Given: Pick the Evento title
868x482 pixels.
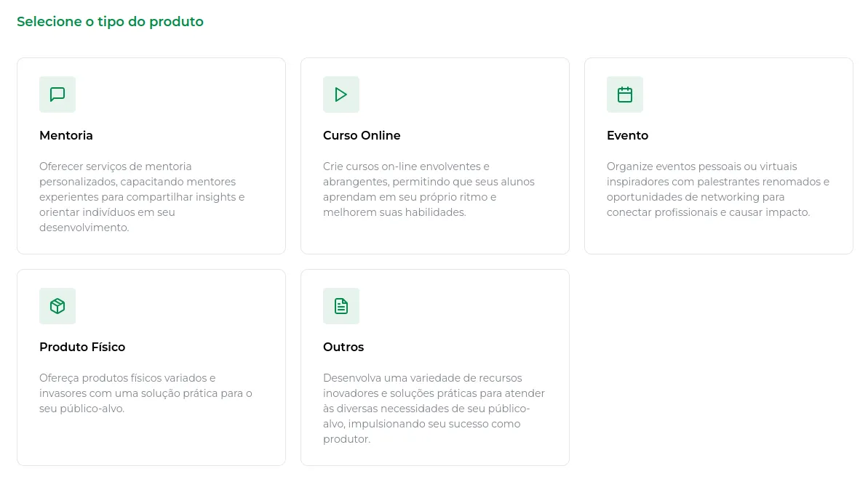Looking at the screenshot, I should point(627,135).
